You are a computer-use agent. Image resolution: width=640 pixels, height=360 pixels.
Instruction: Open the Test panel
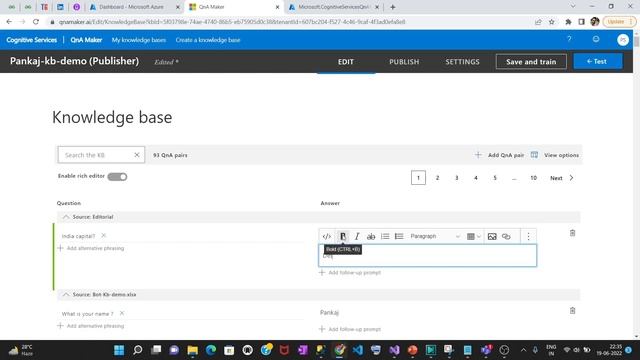(x=598, y=61)
